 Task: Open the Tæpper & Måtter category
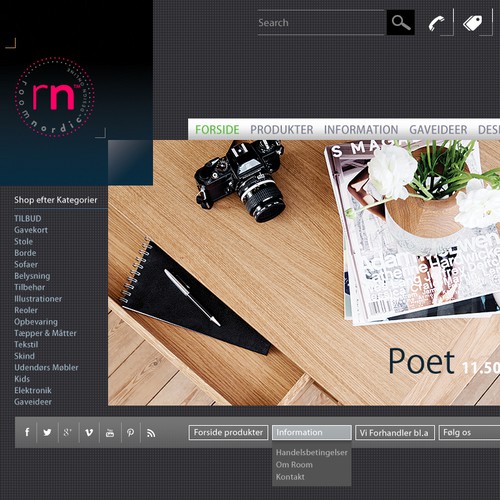click(45, 333)
